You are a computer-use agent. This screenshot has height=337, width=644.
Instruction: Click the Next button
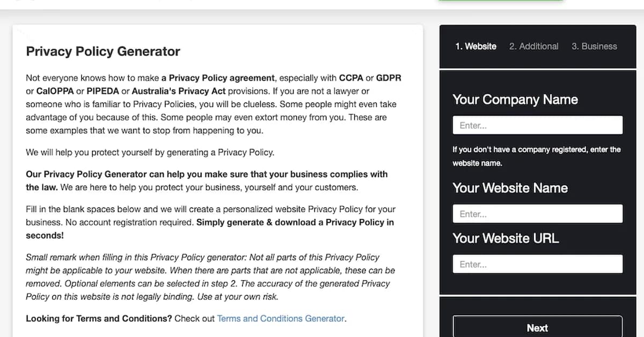(537, 328)
